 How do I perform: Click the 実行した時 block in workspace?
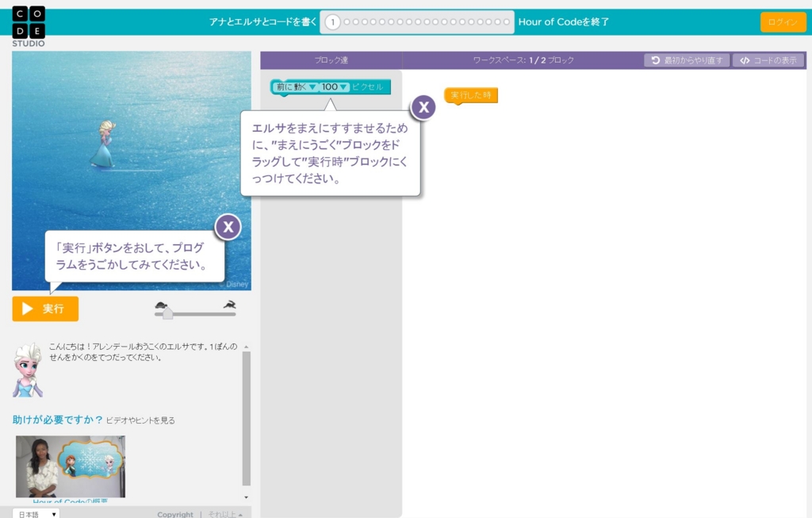[471, 95]
